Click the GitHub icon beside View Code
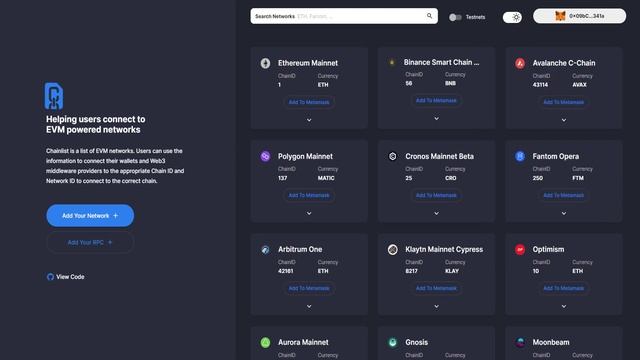The image size is (640, 360). [50, 277]
